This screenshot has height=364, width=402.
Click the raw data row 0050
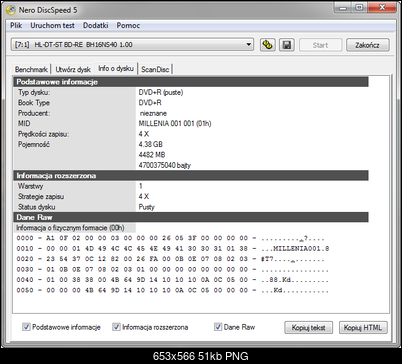[x=173, y=290]
